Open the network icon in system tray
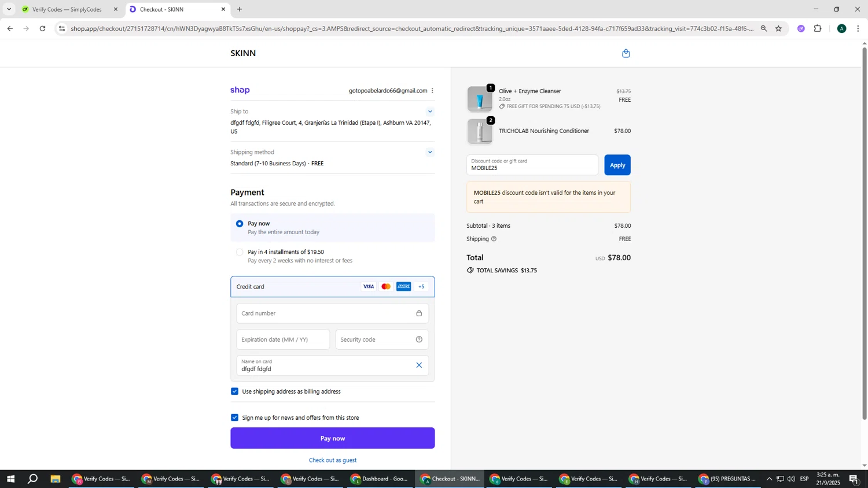868x488 pixels. (x=780, y=479)
